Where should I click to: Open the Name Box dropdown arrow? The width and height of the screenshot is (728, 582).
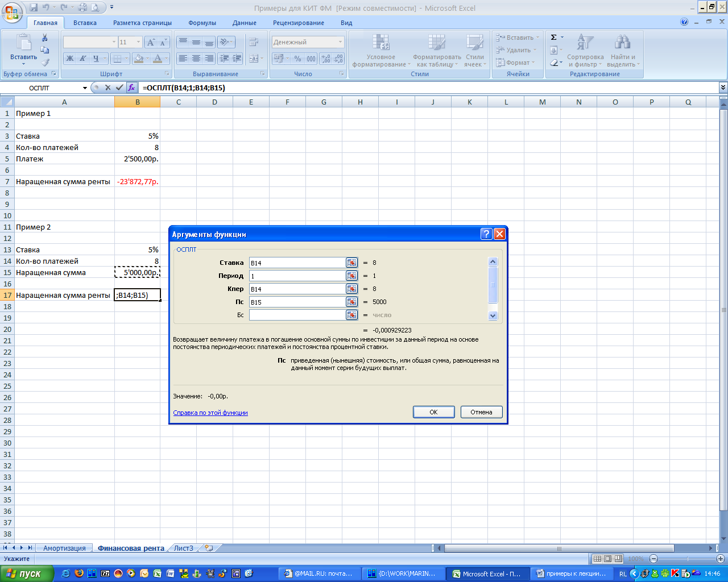pyautogui.click(x=85, y=88)
